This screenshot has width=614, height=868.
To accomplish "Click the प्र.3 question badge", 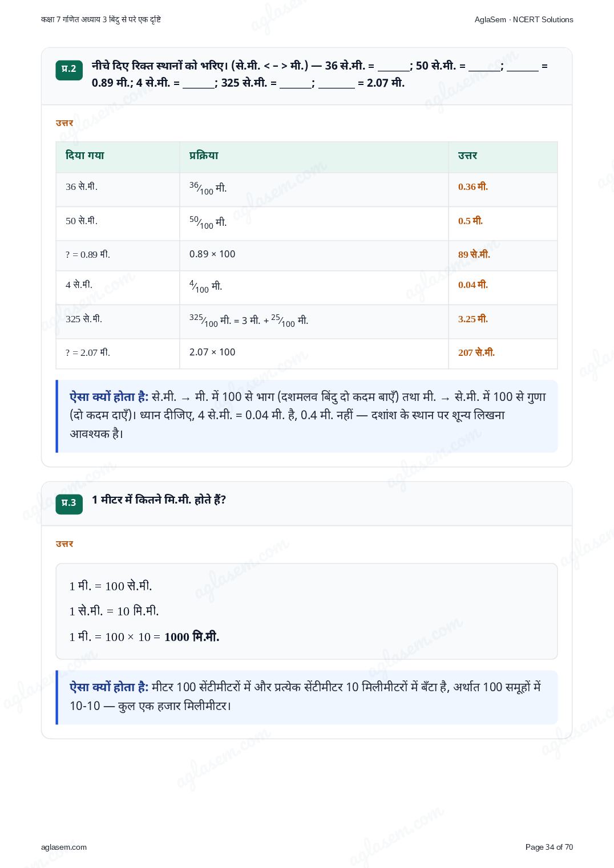I will [x=69, y=504].
